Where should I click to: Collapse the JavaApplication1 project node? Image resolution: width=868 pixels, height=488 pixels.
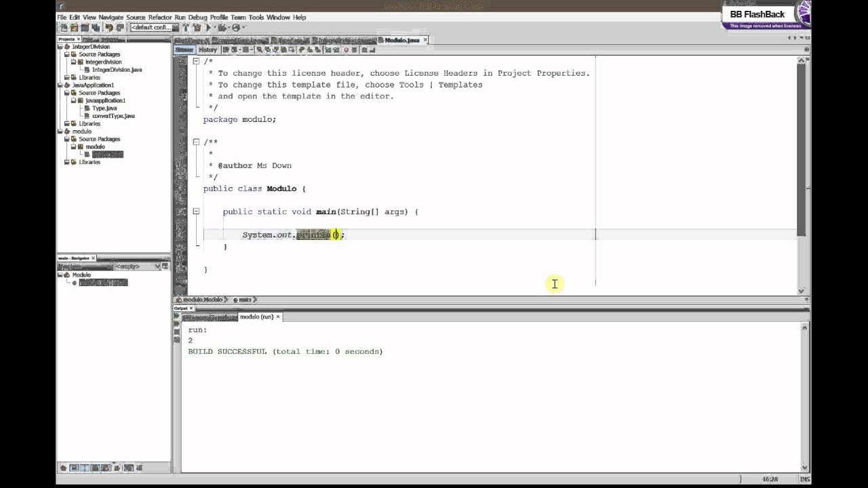click(x=60, y=85)
